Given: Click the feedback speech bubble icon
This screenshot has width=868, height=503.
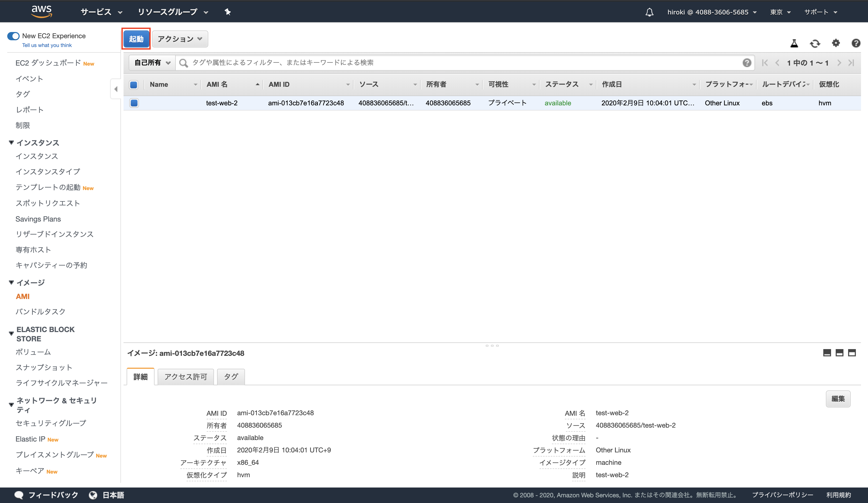Looking at the screenshot, I should 19,495.
